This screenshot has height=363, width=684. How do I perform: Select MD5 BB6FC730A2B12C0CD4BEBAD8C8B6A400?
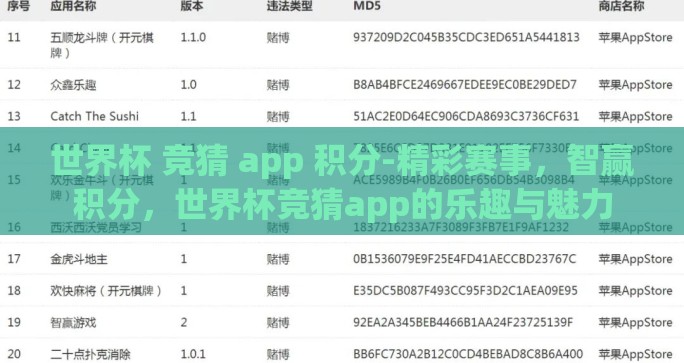(x=468, y=354)
